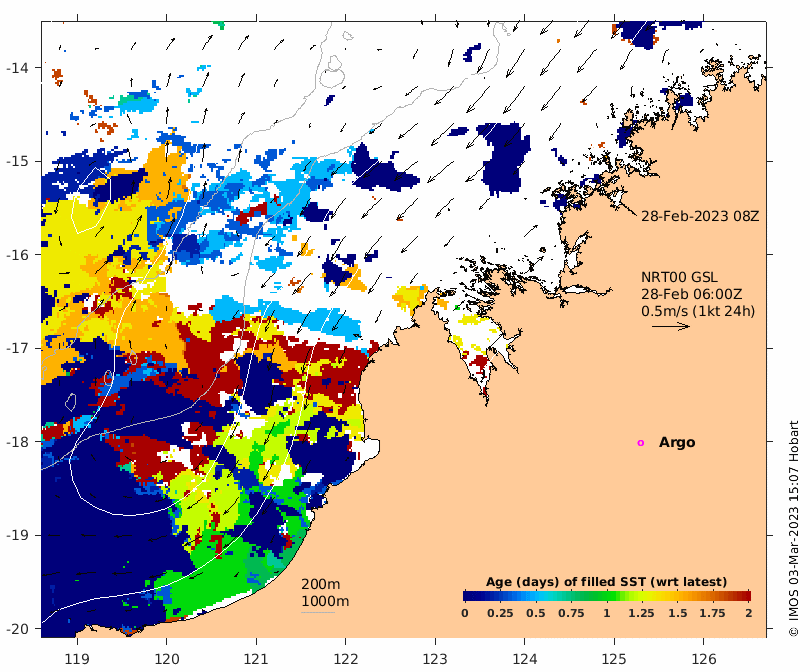Click the magenta Argo marker circle
This screenshot has width=810, height=672.
tap(641, 443)
